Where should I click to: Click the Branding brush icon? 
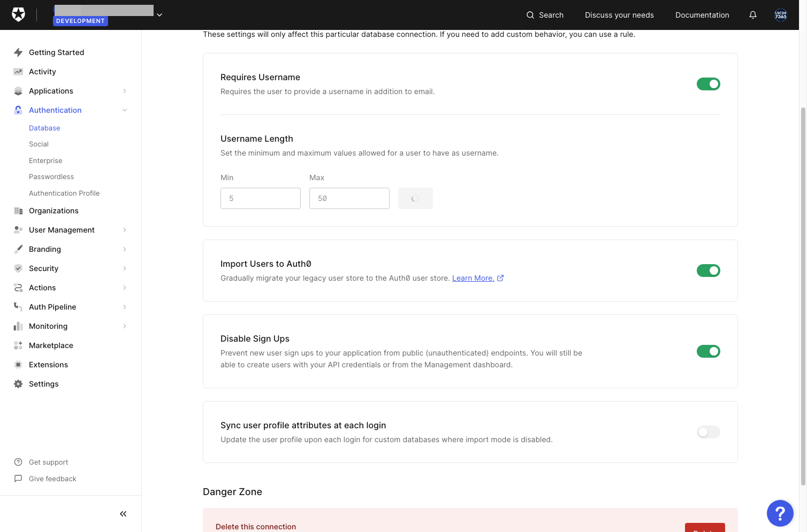tap(18, 249)
